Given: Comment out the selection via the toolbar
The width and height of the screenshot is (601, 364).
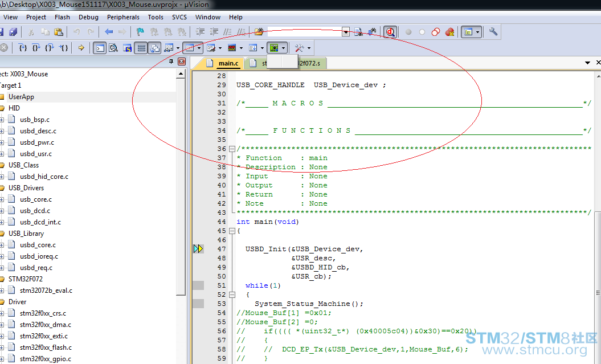Looking at the screenshot, I should point(228,32).
